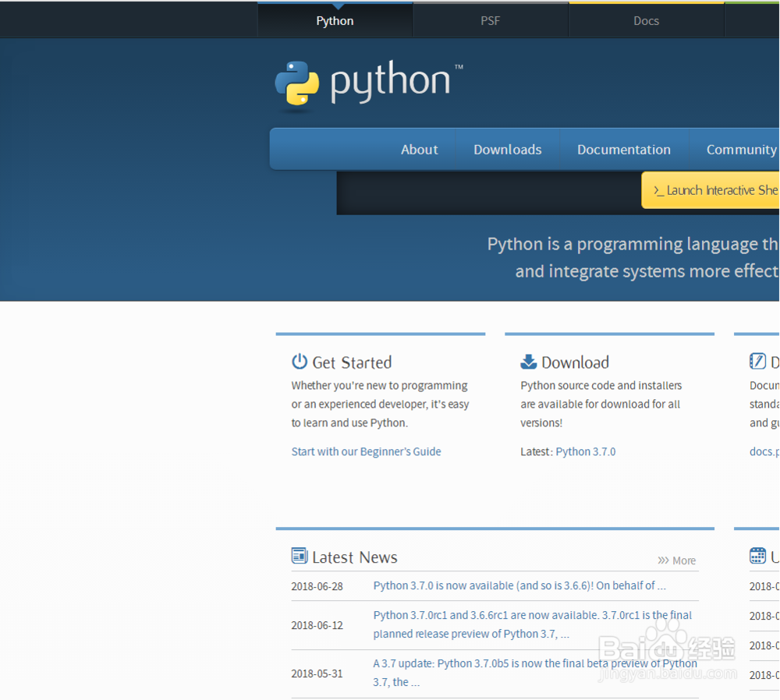The image size is (780, 700).
Task: Click the python wordmark text logo
Action: (391, 81)
